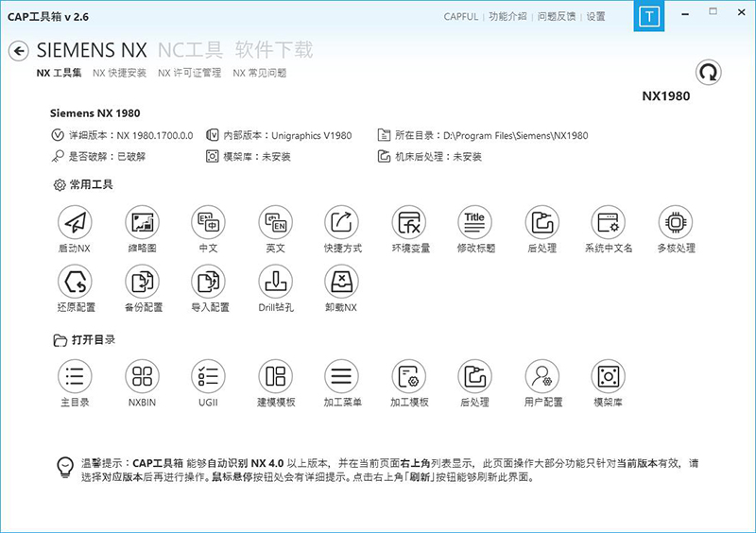This screenshot has height=533, width=756.
Task: Click the 卸载NX uninstall icon
Action: click(x=341, y=282)
